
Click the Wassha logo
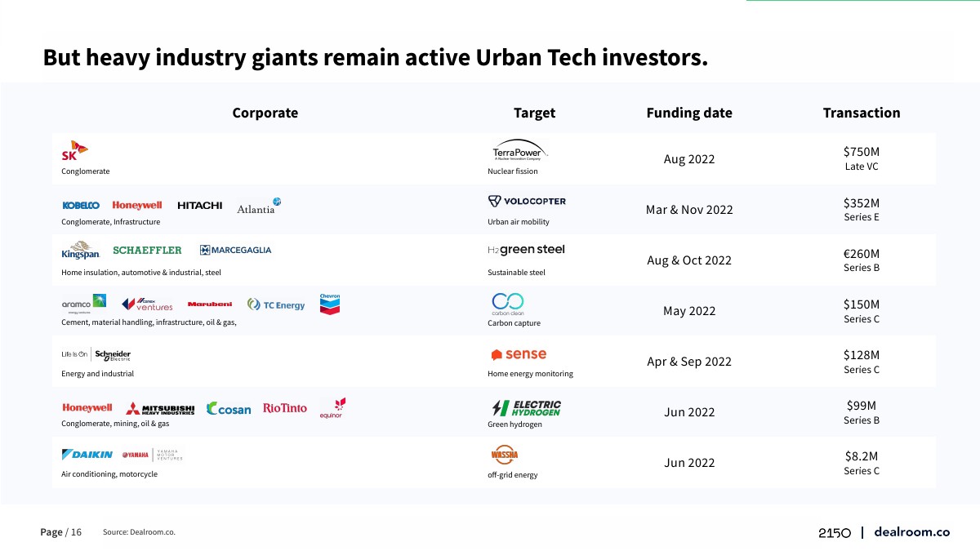[505, 455]
